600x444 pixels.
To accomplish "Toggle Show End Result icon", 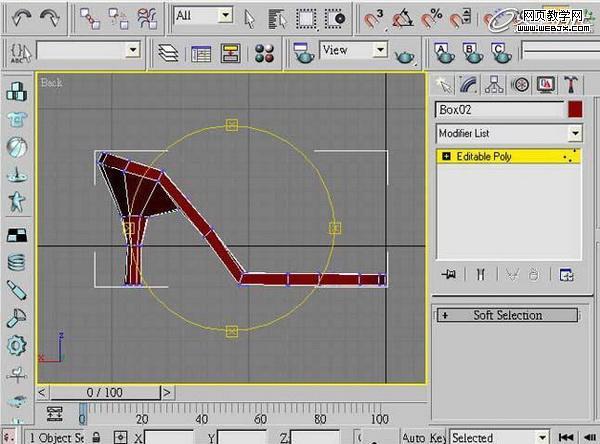I will click(481, 274).
